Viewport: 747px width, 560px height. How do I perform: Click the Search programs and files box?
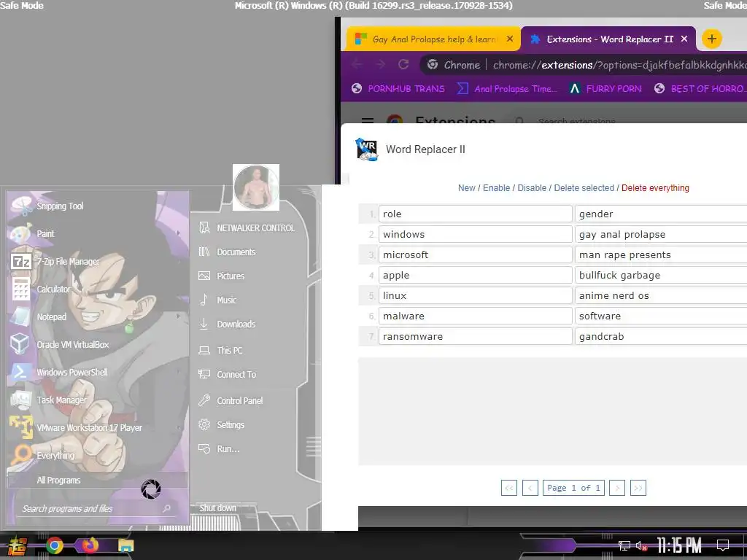[97, 508]
